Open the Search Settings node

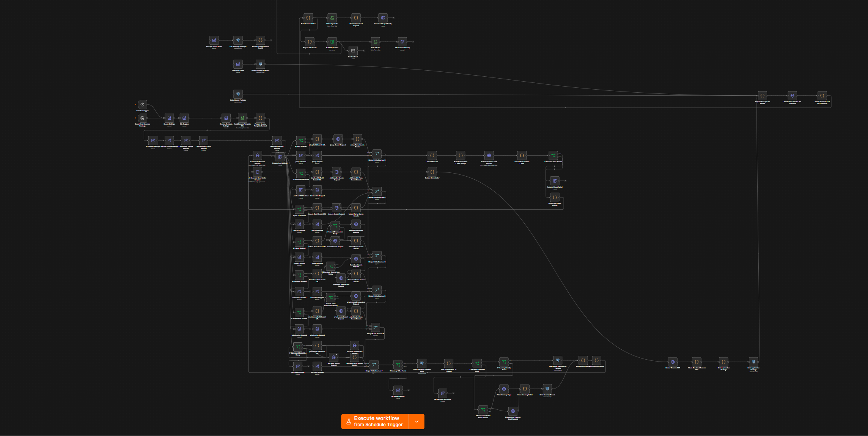(x=169, y=118)
